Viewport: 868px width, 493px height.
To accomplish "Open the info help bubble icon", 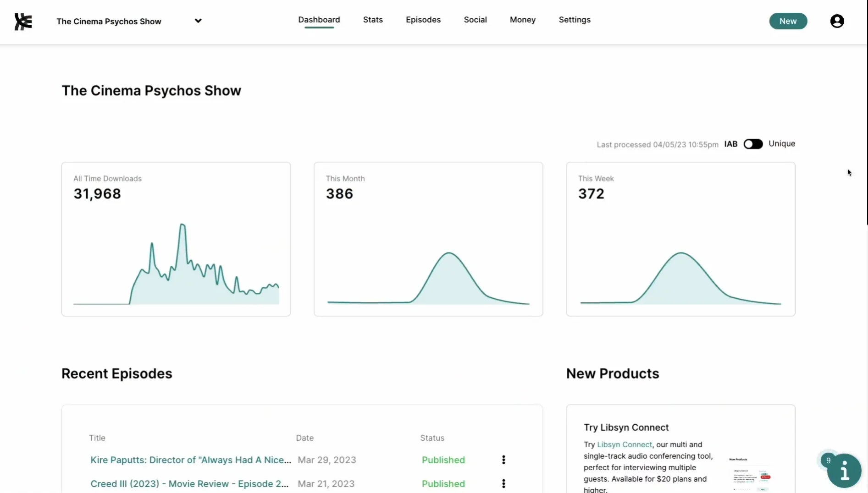I will click(x=844, y=471).
